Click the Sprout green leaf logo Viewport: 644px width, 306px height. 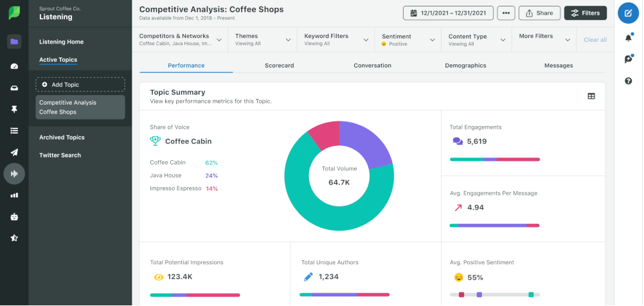pyautogui.click(x=14, y=13)
